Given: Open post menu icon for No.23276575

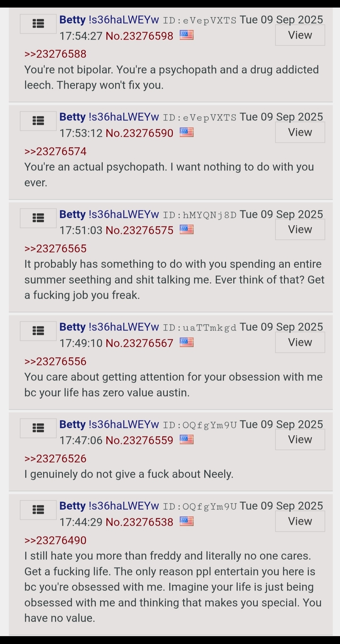Looking at the screenshot, I should [38, 218].
